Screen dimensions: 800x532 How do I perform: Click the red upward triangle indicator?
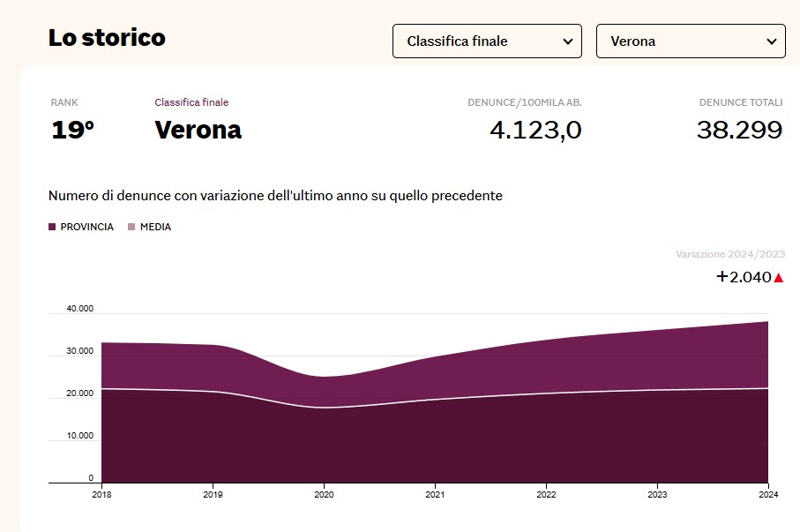click(780, 277)
